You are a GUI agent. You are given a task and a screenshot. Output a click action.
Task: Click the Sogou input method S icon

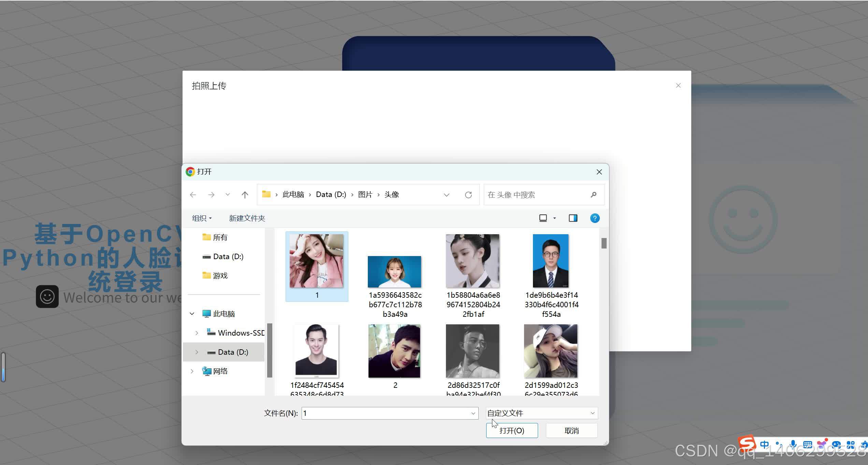coord(747,444)
